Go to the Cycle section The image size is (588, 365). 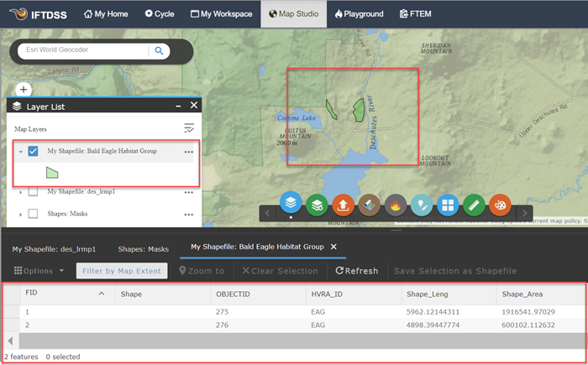(160, 14)
